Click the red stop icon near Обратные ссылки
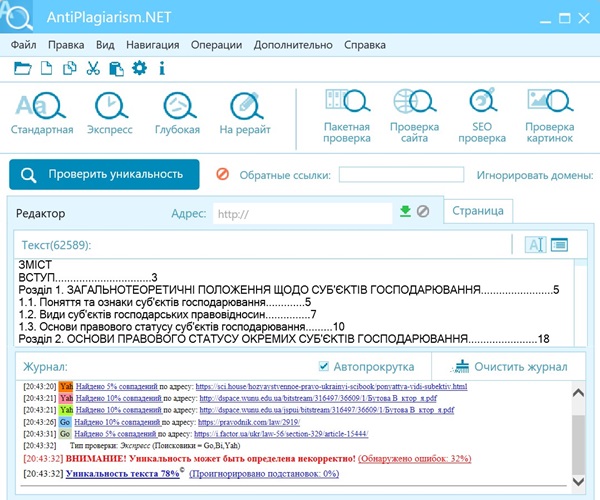The height and width of the screenshot is (500, 600). (222, 174)
